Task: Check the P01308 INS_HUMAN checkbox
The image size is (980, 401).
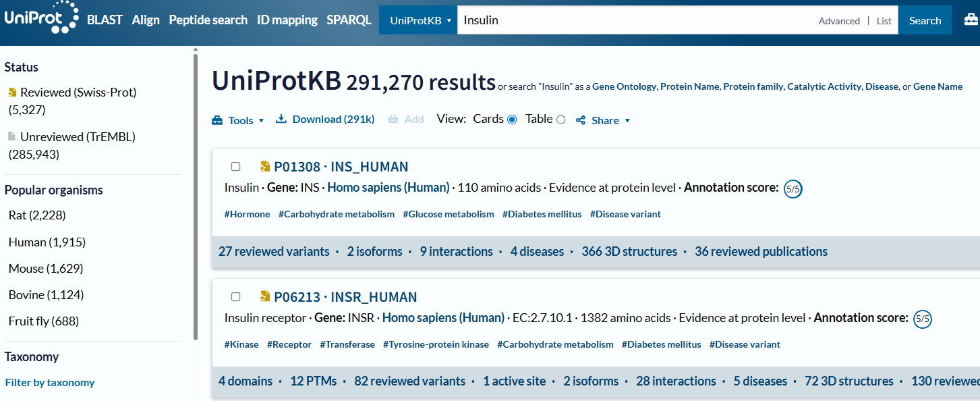Action: tap(235, 167)
